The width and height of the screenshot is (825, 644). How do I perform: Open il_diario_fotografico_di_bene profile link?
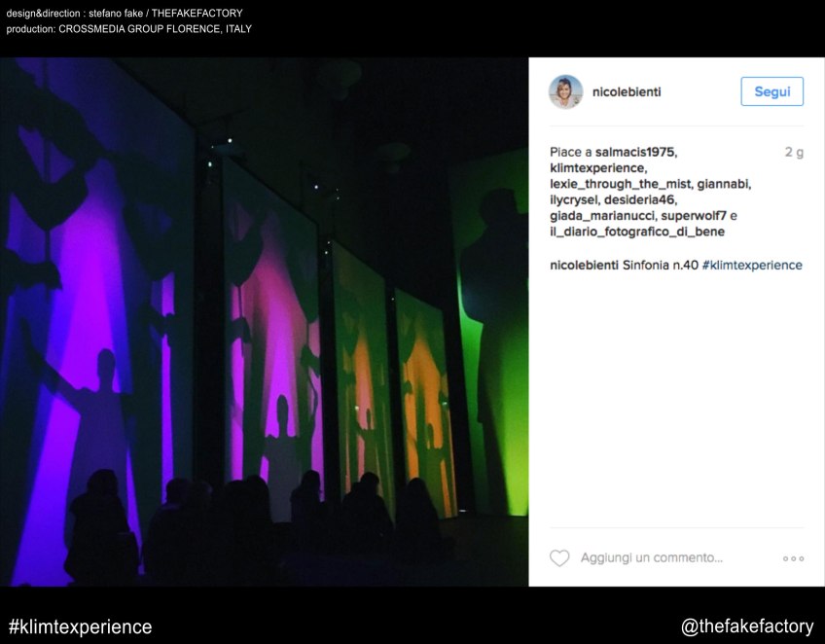637,232
